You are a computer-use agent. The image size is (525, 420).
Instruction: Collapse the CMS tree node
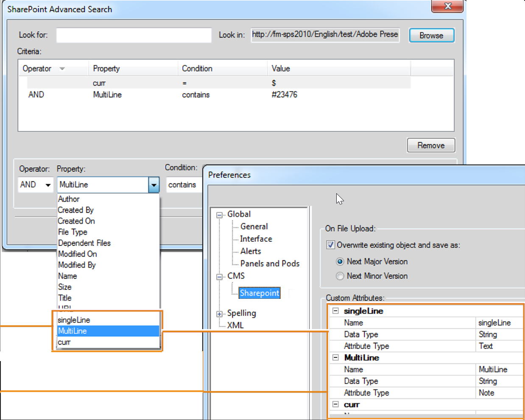(x=219, y=276)
